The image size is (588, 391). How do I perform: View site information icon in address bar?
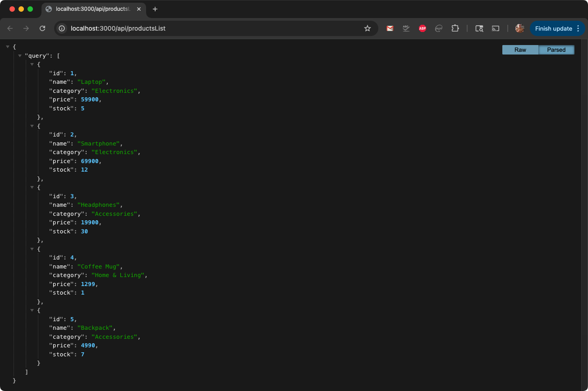pos(62,28)
